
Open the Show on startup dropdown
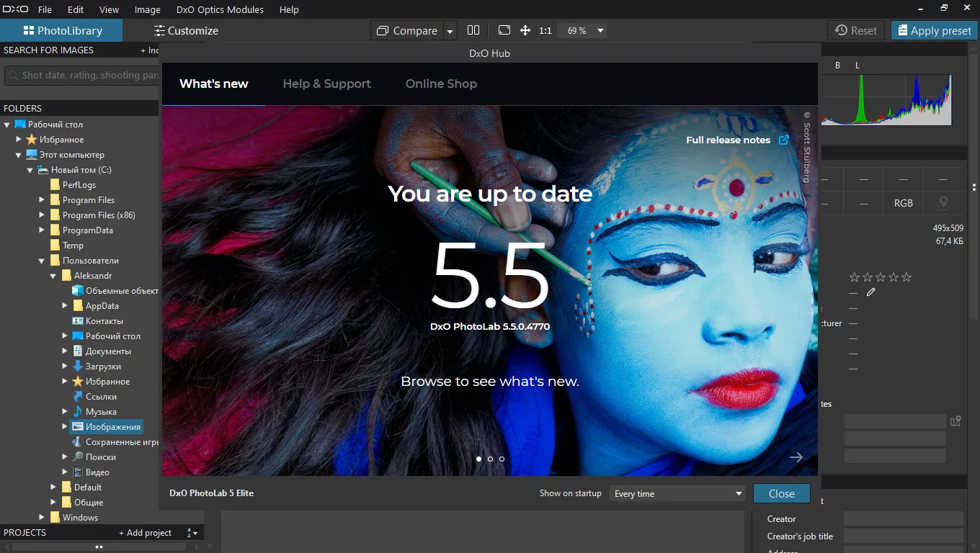(677, 493)
